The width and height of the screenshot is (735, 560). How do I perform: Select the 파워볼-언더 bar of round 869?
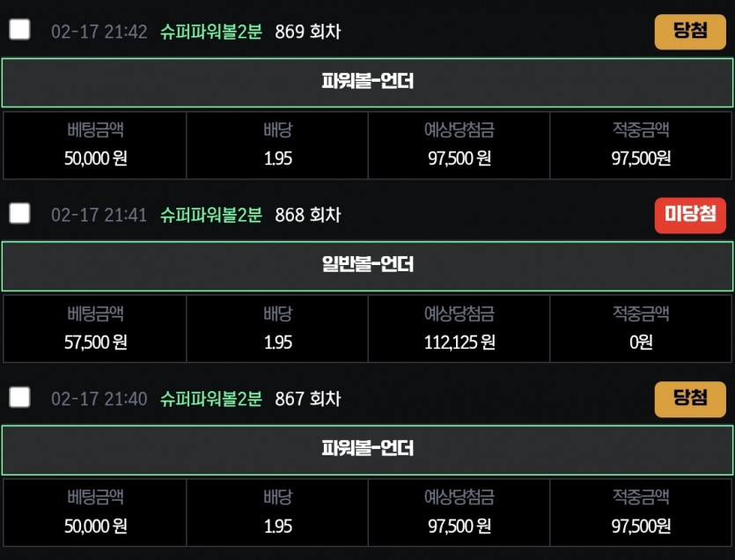[368, 83]
